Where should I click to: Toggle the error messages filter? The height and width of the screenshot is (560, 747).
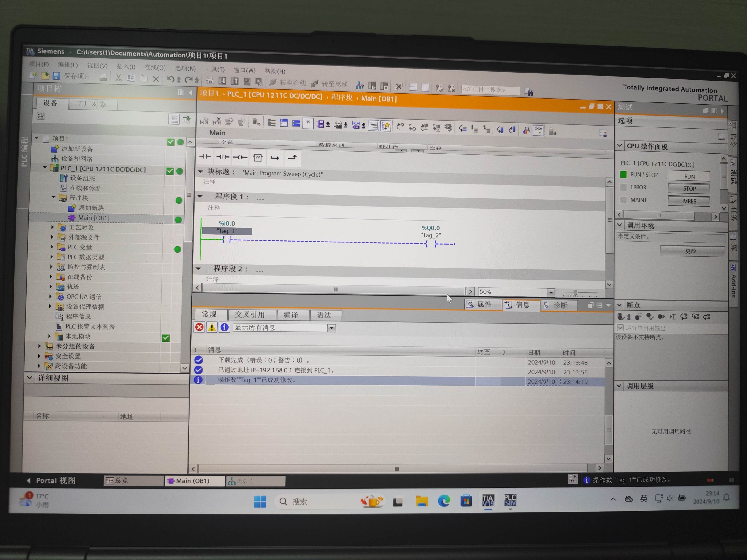(200, 327)
